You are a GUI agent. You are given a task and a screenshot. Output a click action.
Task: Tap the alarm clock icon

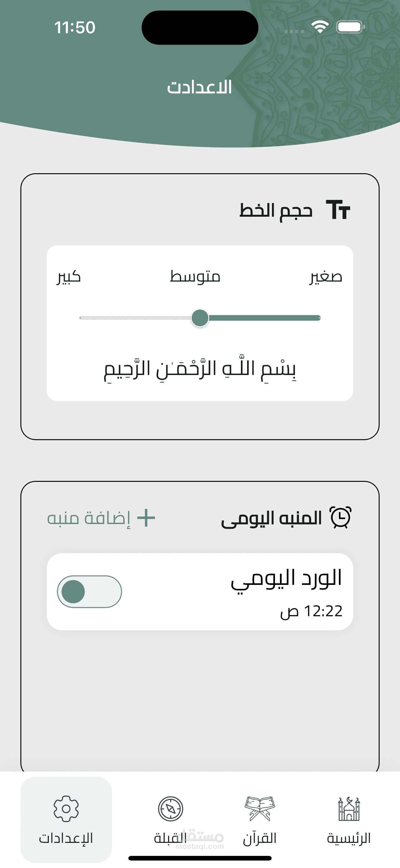[x=341, y=517]
